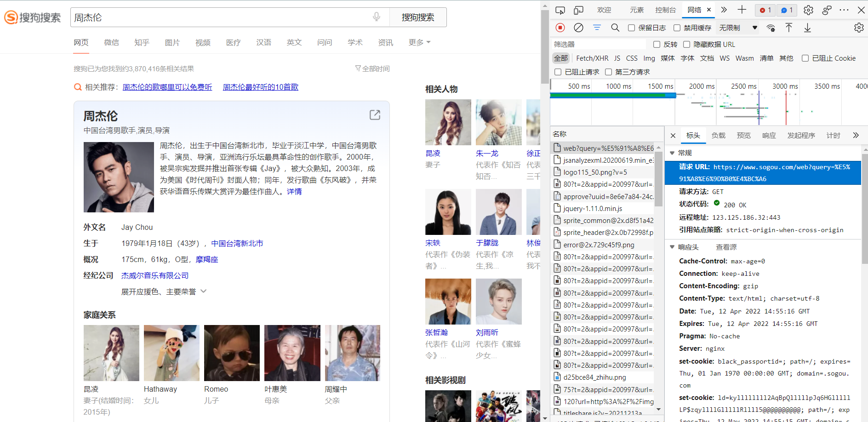Open experiments/feedback icon in DevTools
The image size is (868, 422).
tap(827, 10)
